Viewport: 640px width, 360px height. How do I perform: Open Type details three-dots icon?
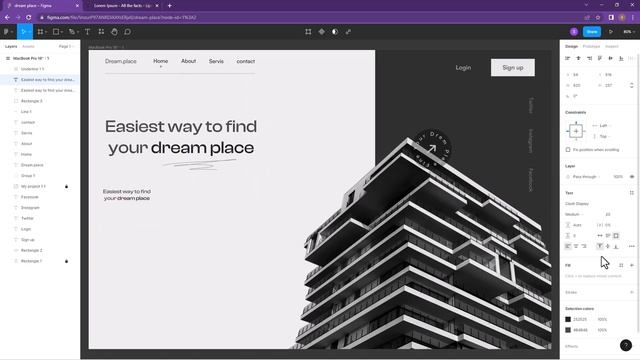coord(631,246)
